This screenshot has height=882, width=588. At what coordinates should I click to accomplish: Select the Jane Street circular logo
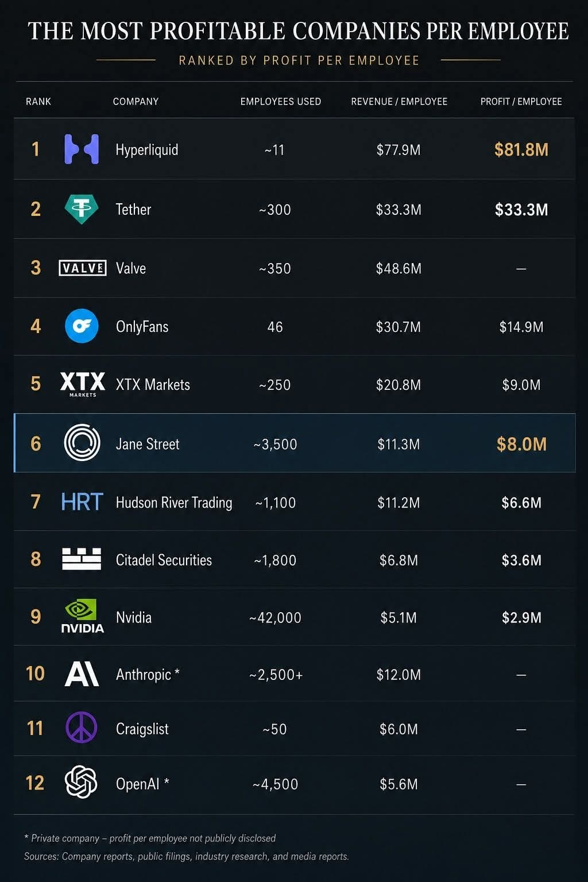tap(82, 443)
